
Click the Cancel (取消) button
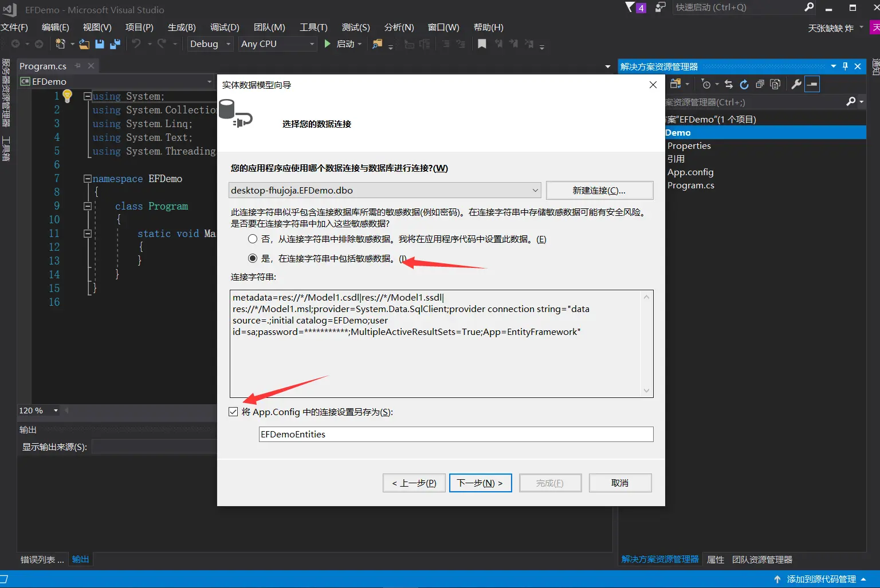[x=620, y=483]
